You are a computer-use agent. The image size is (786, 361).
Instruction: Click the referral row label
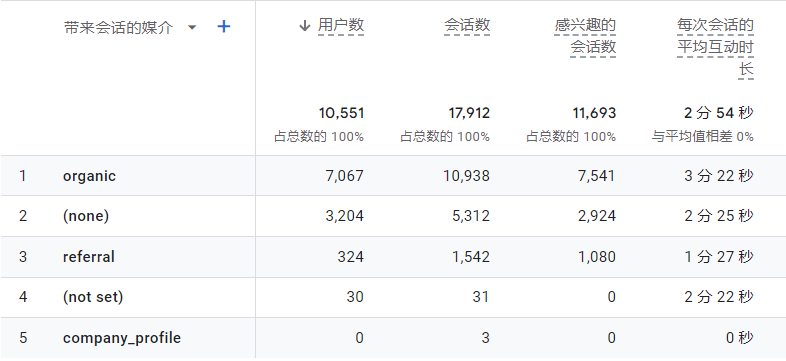[x=89, y=257]
